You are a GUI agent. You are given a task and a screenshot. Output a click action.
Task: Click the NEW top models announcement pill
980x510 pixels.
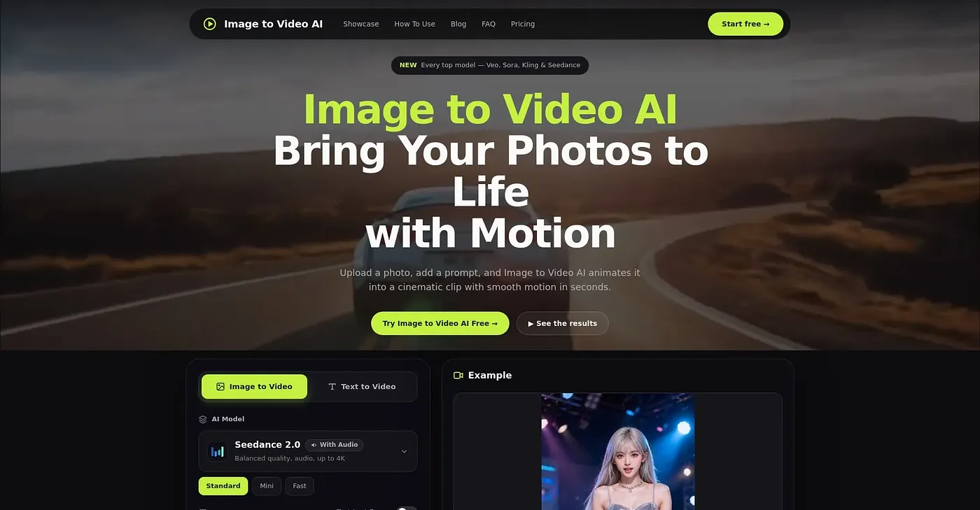tap(490, 65)
